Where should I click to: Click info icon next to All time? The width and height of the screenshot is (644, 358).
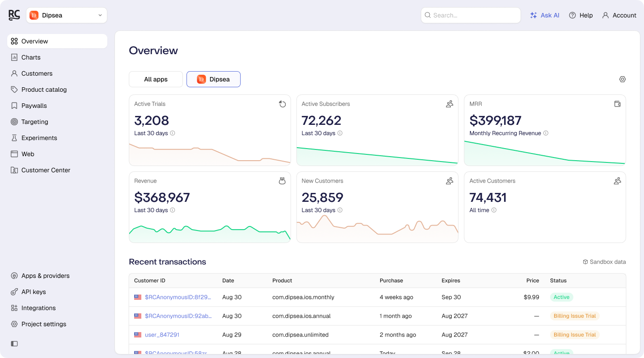pos(494,210)
